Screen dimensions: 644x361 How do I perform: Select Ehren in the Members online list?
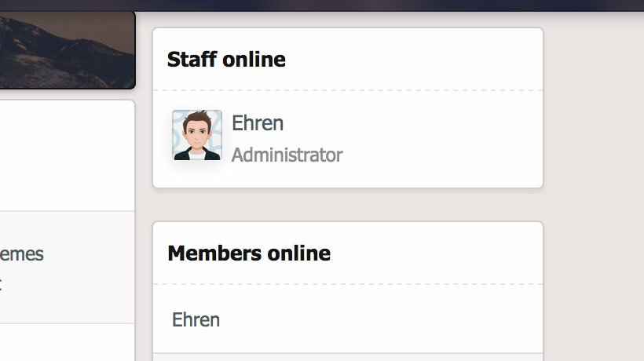(196, 319)
